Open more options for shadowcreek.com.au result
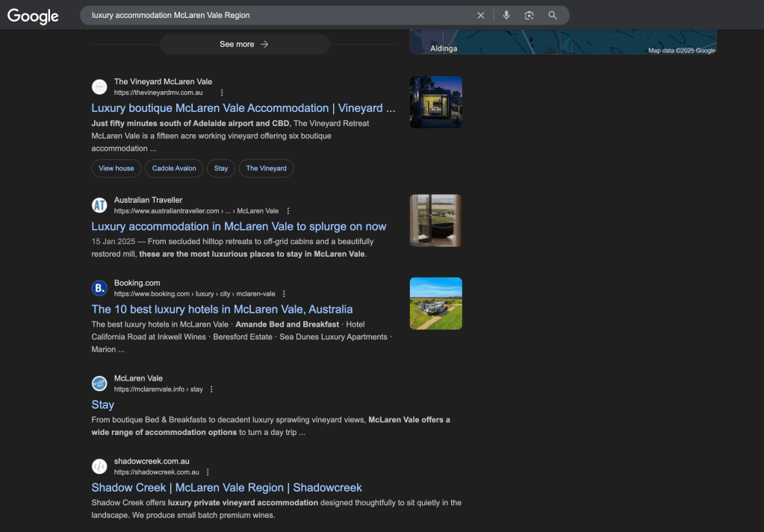 (208, 472)
